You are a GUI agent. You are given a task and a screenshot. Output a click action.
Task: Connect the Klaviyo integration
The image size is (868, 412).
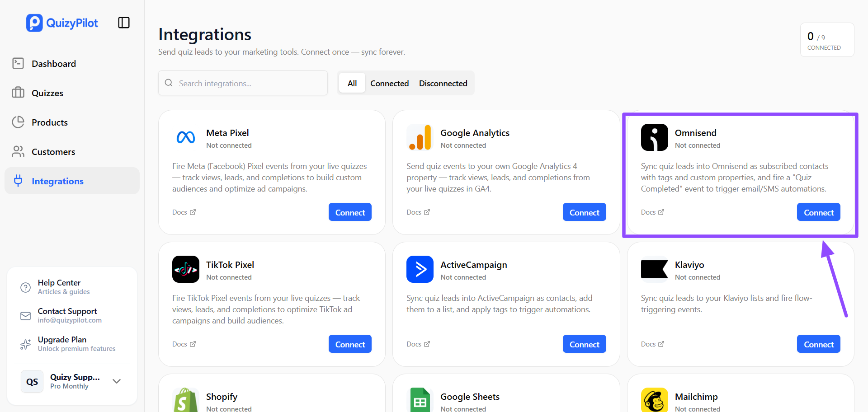(x=819, y=344)
